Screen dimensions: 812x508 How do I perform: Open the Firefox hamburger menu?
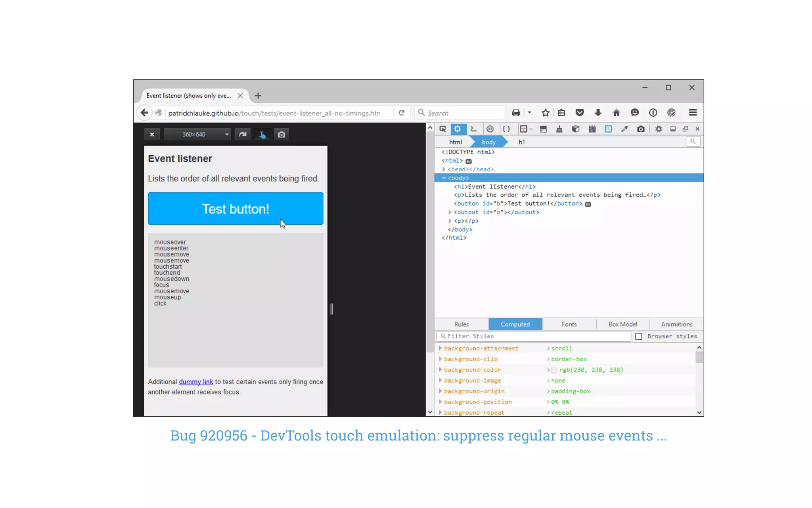[x=693, y=113]
